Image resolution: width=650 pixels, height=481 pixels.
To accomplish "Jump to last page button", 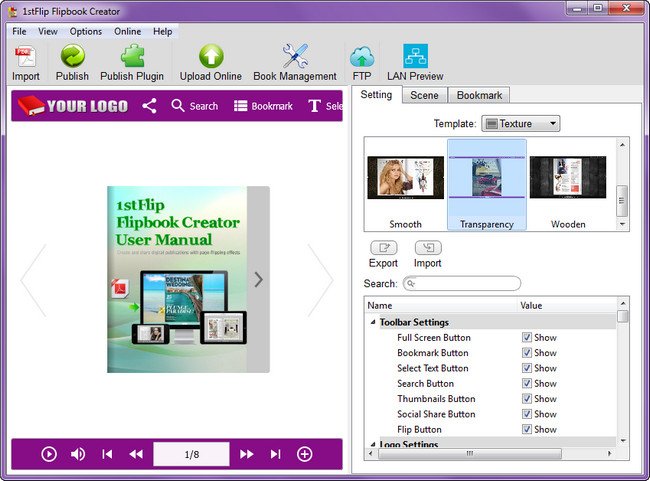I will click(276, 454).
